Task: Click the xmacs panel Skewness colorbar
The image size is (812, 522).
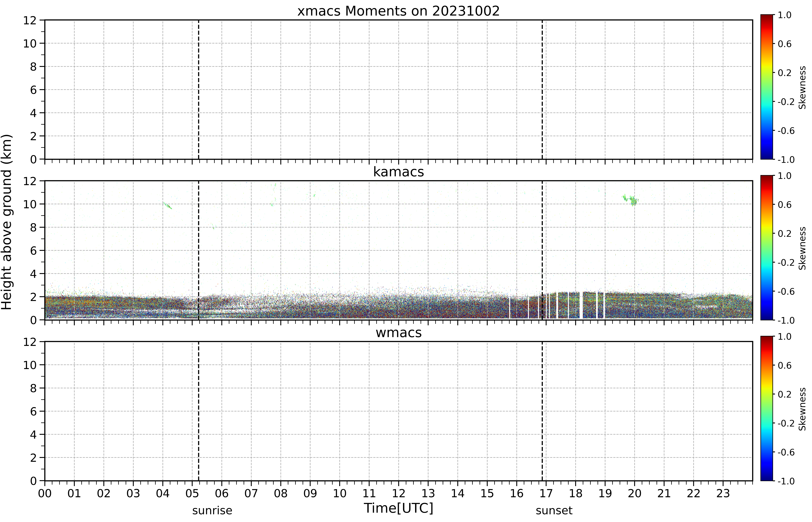Action: pyautogui.click(x=767, y=87)
